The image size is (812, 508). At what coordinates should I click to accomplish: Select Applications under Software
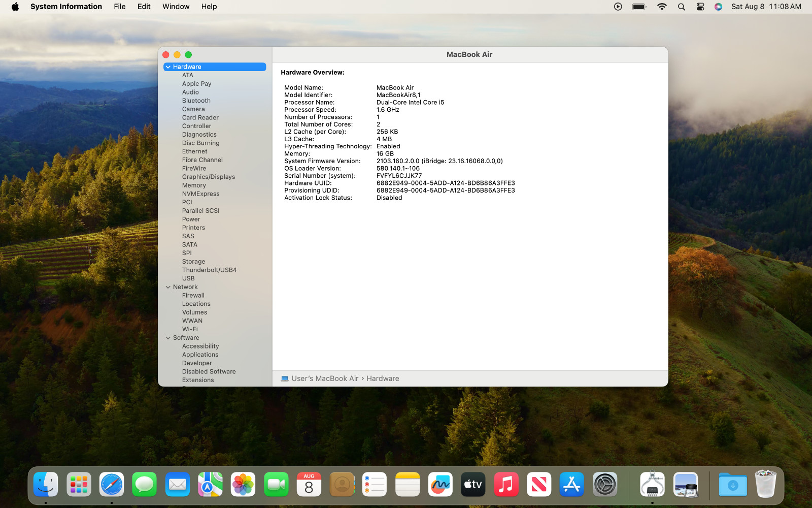[200, 355]
